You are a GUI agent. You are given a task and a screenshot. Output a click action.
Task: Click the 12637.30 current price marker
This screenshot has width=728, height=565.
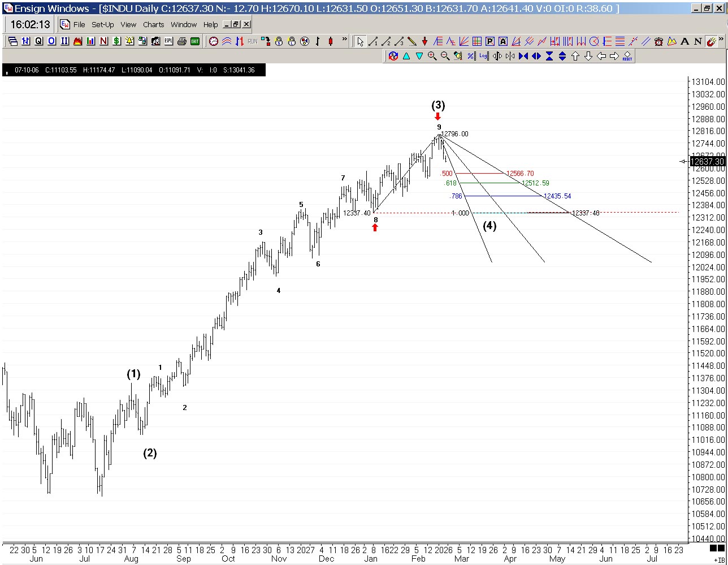(x=707, y=162)
